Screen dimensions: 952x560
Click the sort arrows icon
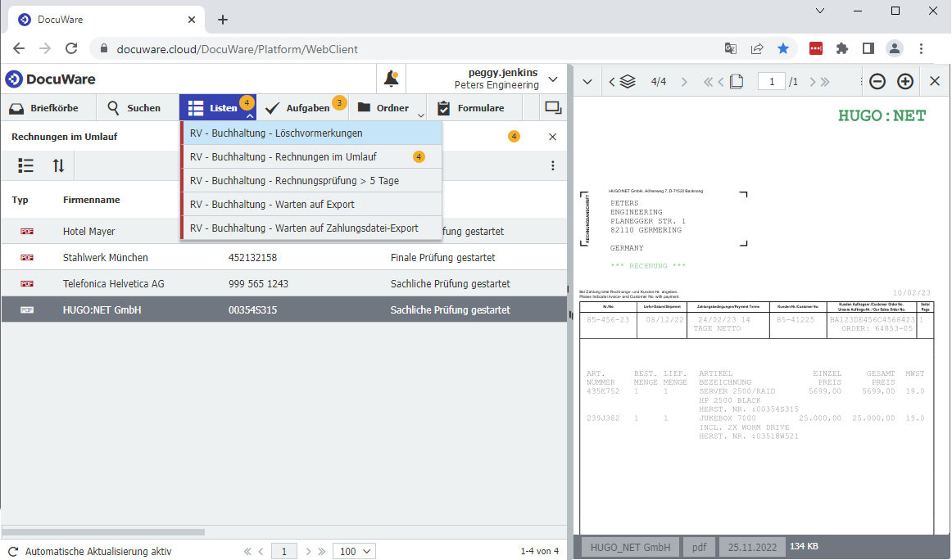pos(58,165)
